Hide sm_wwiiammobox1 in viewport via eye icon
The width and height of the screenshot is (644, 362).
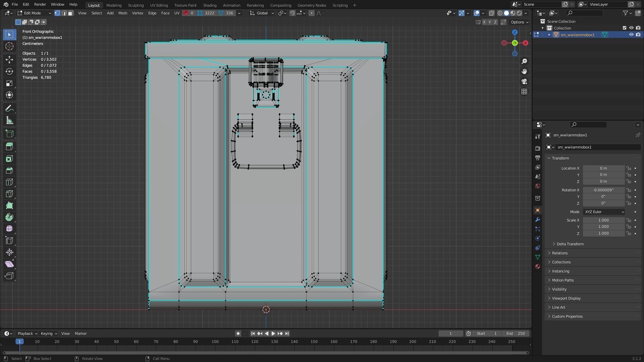(x=631, y=35)
